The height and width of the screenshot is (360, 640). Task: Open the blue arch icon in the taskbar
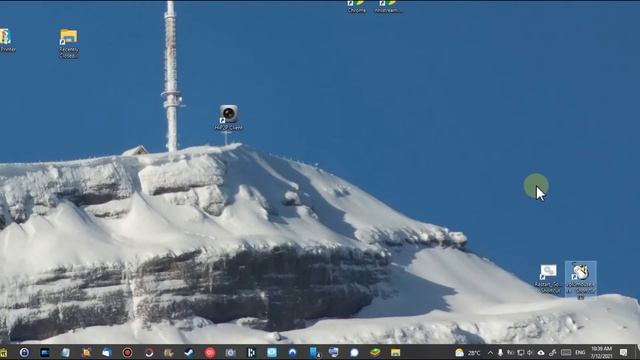tap(292, 352)
